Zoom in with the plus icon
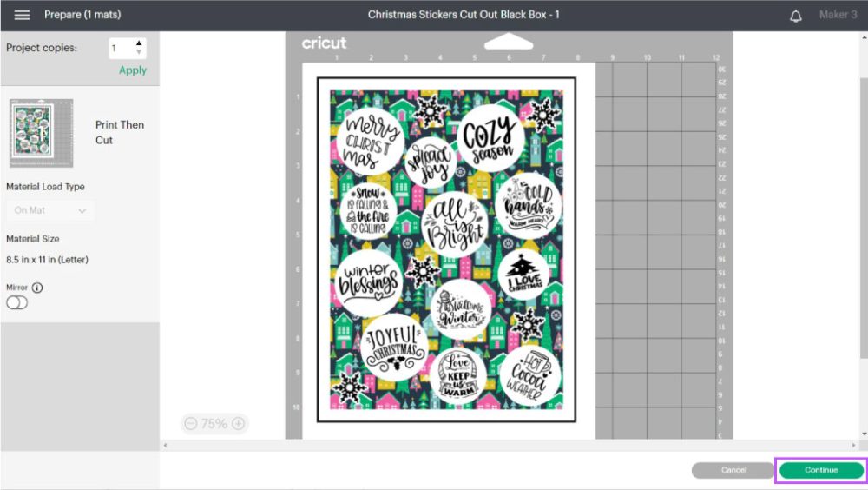 coord(238,423)
